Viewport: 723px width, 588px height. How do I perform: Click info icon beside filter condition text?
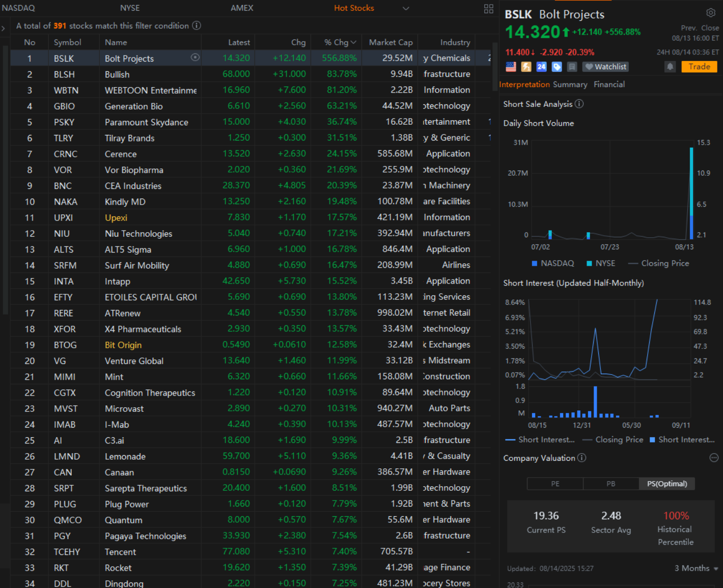tap(197, 25)
